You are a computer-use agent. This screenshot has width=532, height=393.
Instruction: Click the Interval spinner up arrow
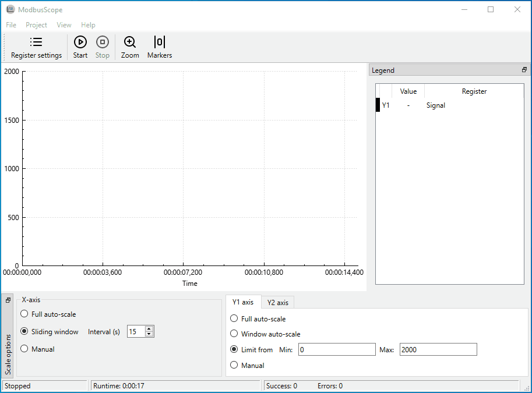click(149, 327)
